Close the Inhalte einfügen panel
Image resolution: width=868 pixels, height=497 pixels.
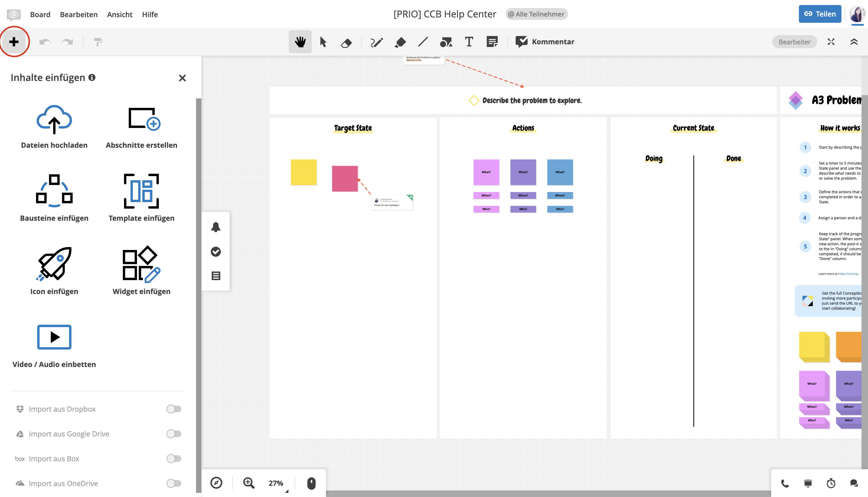182,78
